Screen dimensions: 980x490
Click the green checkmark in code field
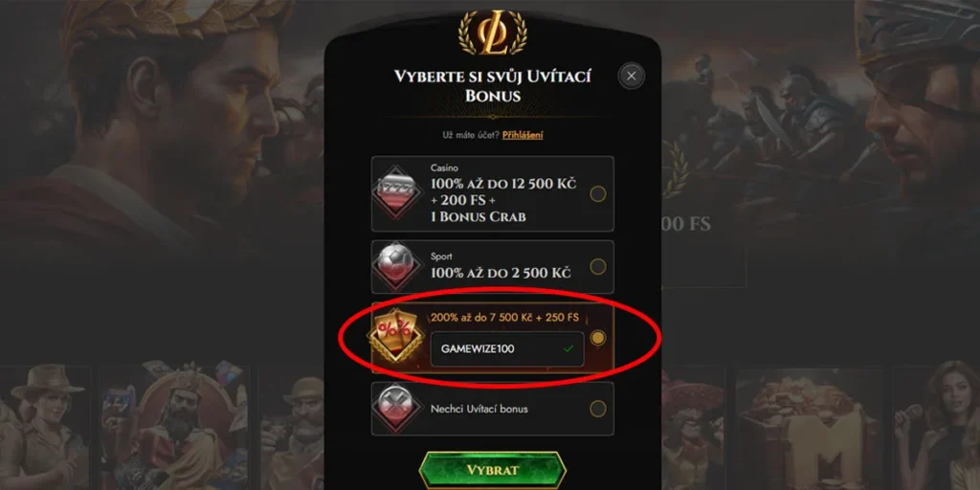tap(568, 348)
